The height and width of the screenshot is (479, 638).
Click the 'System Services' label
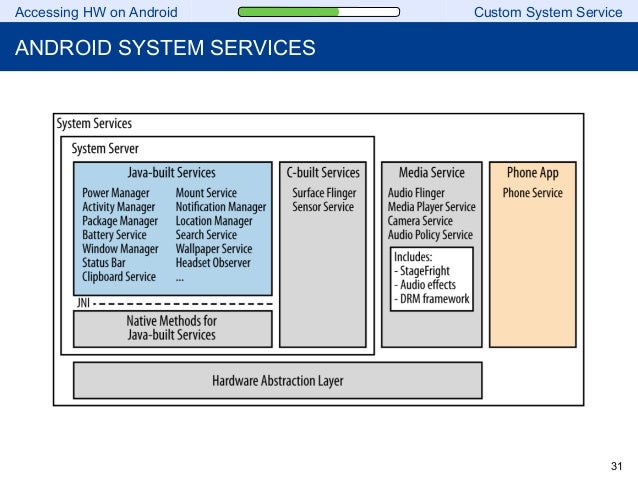coord(94,123)
